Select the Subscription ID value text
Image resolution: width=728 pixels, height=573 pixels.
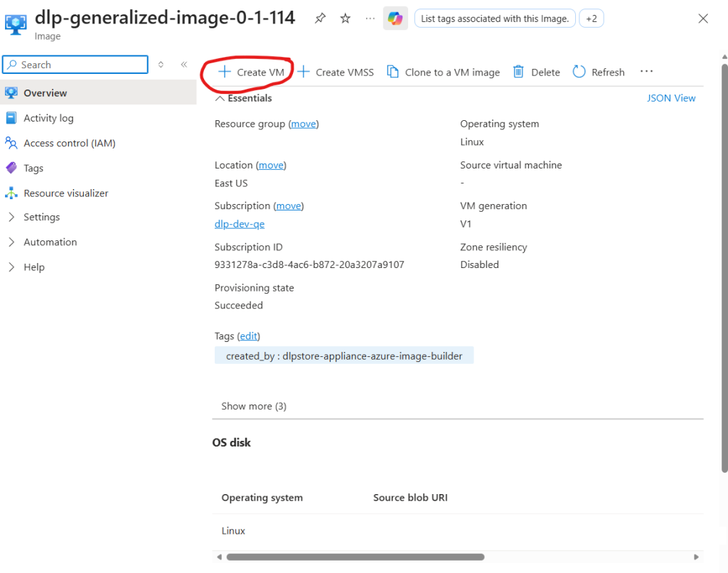pos(309,264)
